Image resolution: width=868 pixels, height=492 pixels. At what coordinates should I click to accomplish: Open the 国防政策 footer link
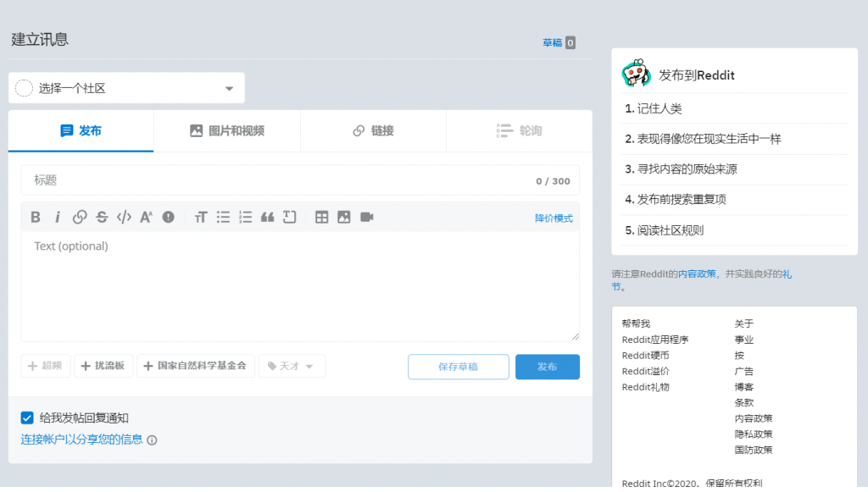coord(754,450)
